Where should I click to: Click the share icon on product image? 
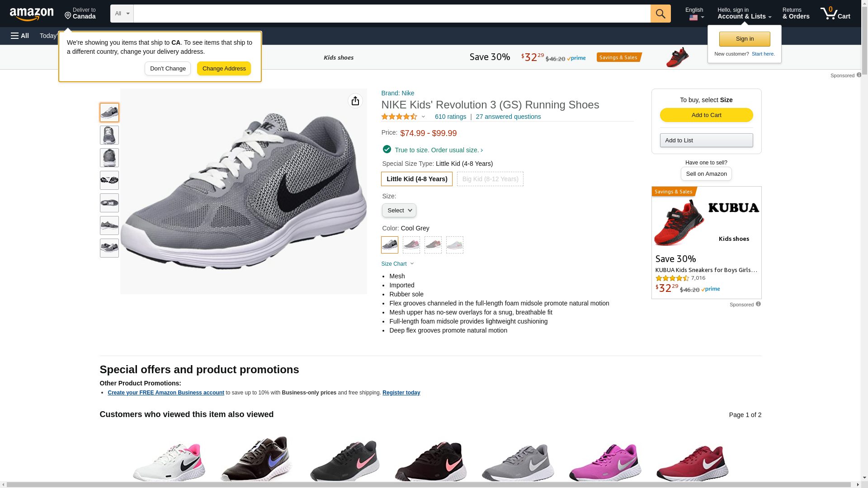click(355, 101)
